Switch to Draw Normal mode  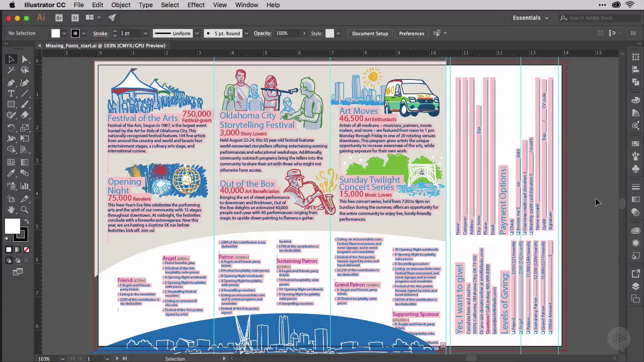click(9, 260)
